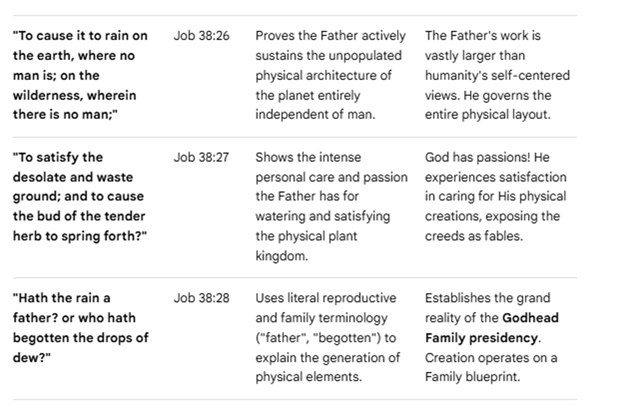Click the "God has passions!" cell
The image size is (624, 405).
(x=495, y=197)
